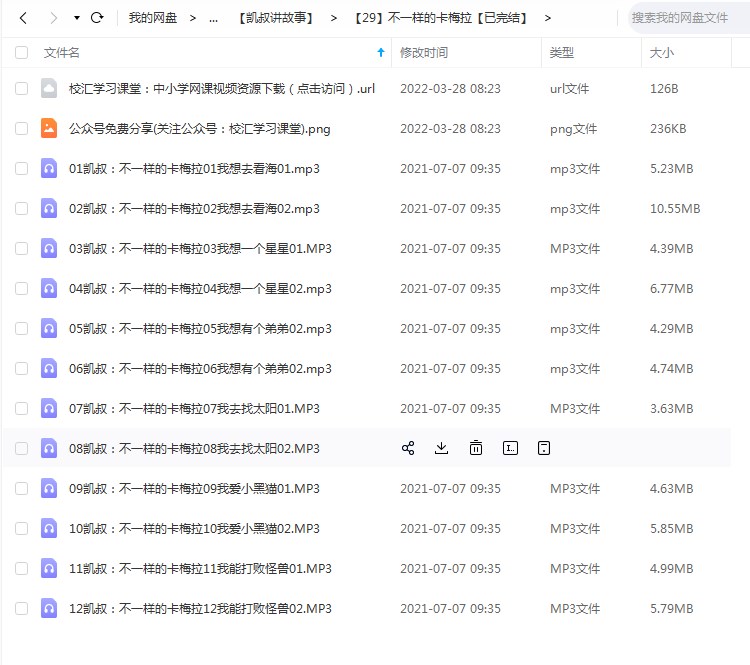Sort by 文件名 column header

tap(62, 53)
